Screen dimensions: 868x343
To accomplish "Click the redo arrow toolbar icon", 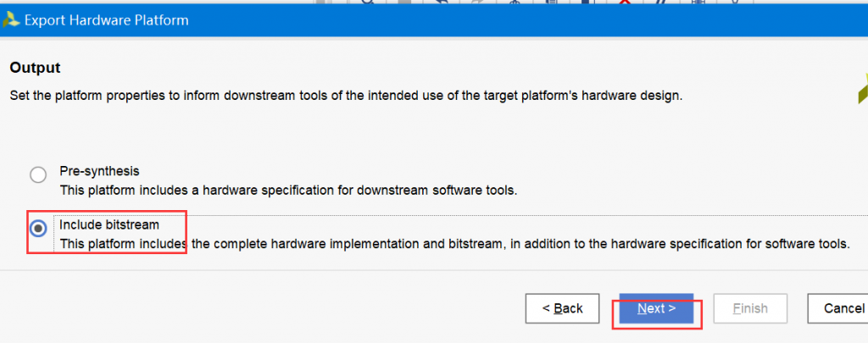I will click(478, 3).
